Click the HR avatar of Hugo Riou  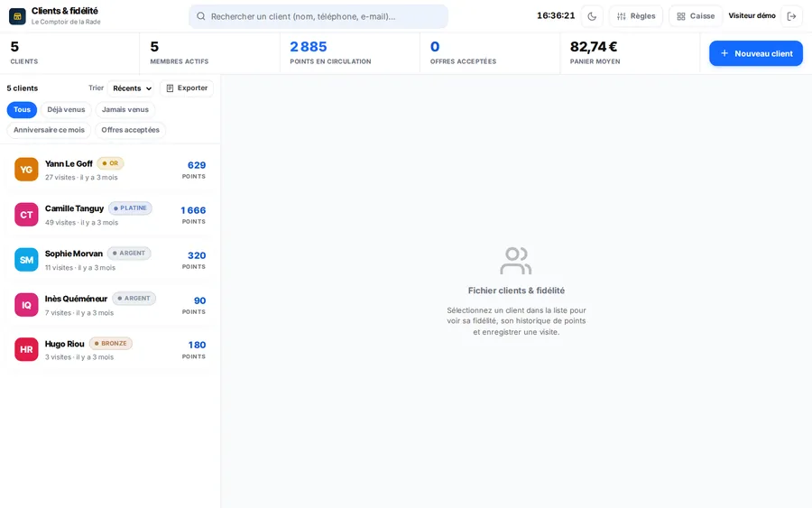coord(26,349)
